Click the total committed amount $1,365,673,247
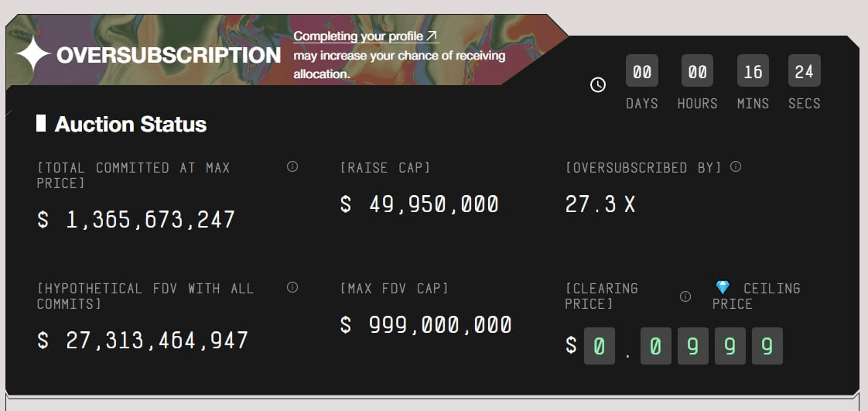Screen dimensions: 868x411 tap(136, 220)
